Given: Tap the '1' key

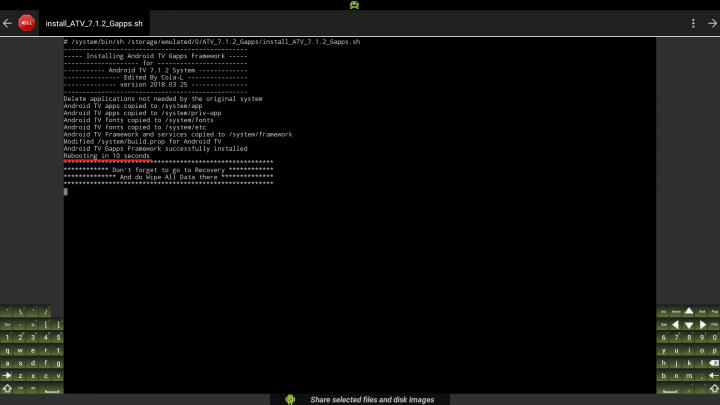Looking at the screenshot, I should (x=6, y=337).
